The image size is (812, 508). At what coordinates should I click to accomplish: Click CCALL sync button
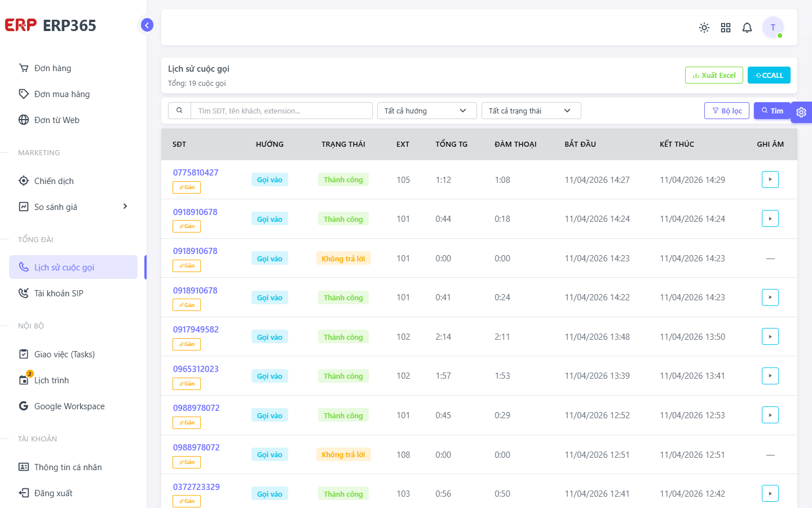coord(769,75)
